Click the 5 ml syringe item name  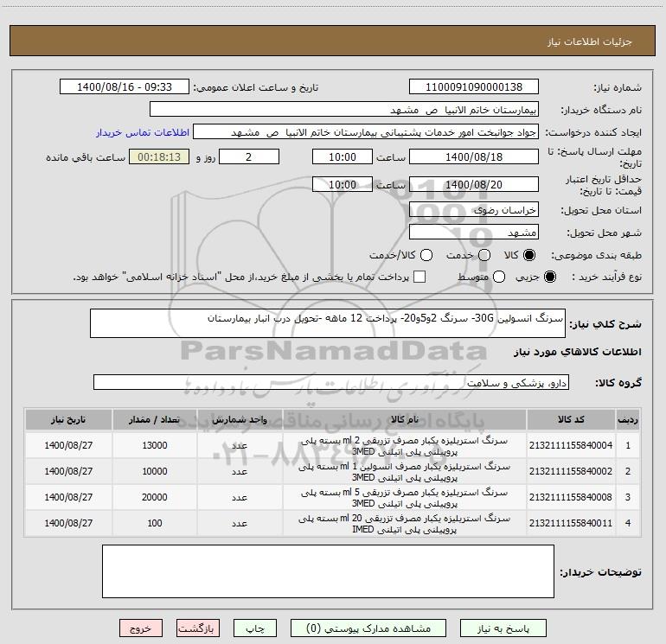point(405,498)
